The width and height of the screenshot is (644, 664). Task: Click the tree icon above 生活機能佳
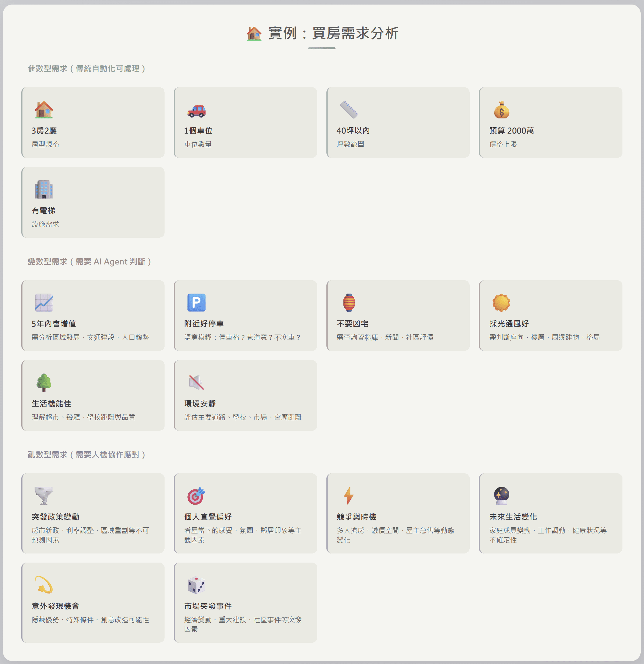pyautogui.click(x=44, y=383)
